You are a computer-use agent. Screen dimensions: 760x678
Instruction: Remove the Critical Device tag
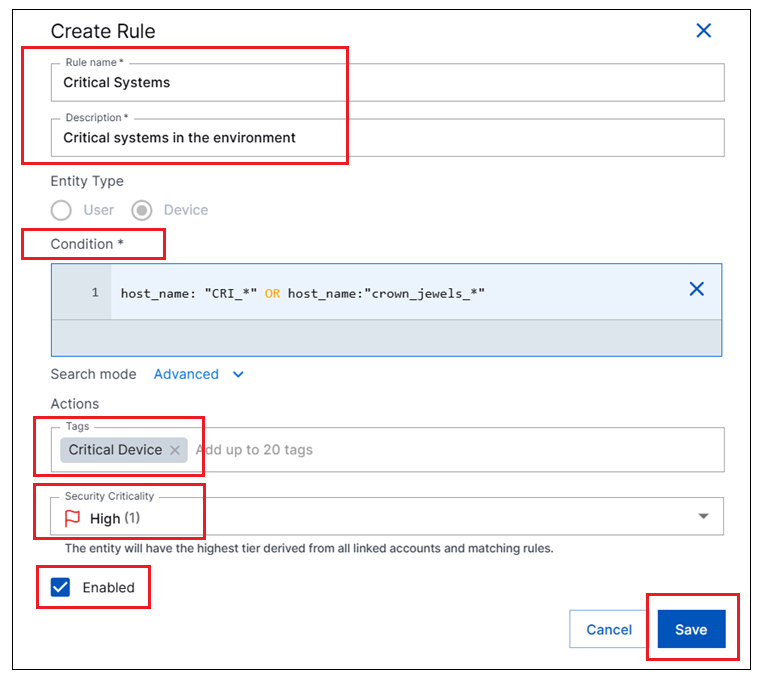175,450
